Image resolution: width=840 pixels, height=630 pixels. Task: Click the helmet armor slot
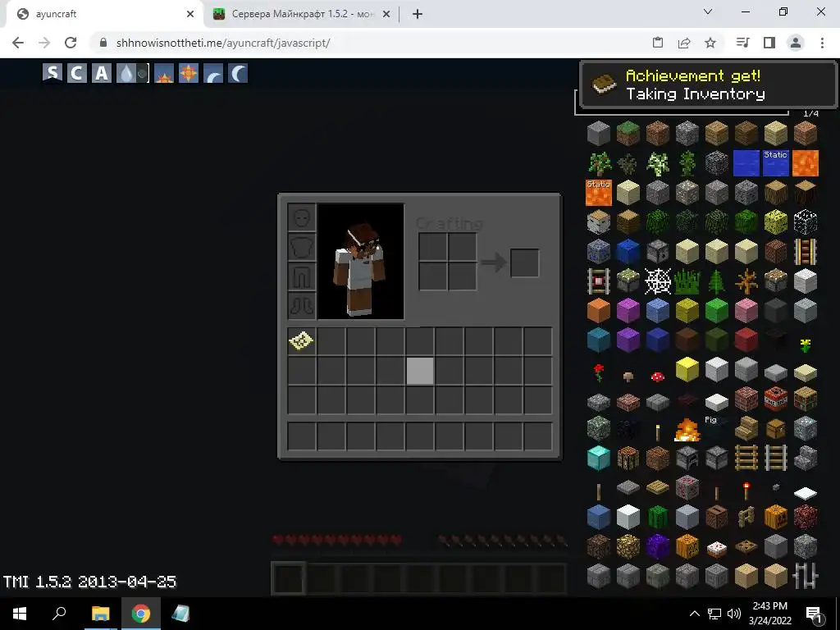coord(302,218)
